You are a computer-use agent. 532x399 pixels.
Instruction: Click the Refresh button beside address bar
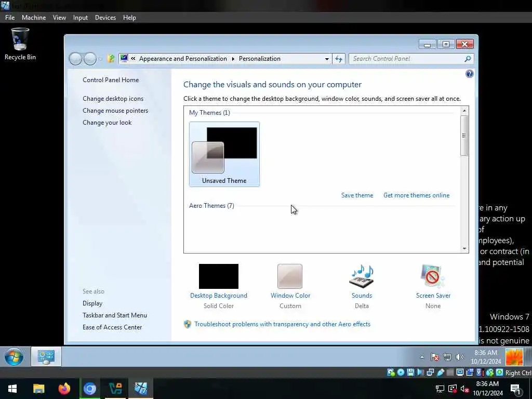click(x=339, y=59)
